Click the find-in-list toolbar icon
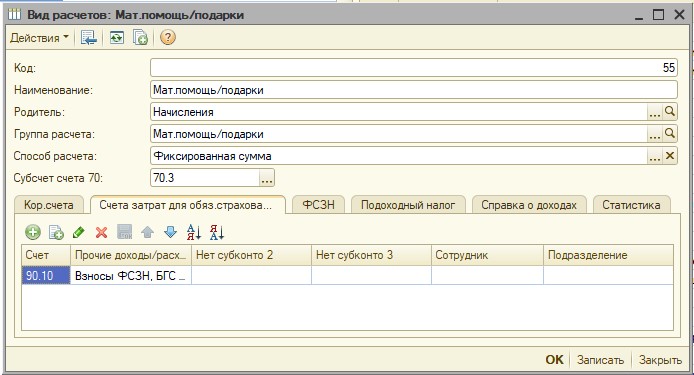Screen dimensions: 694x375 [89, 38]
